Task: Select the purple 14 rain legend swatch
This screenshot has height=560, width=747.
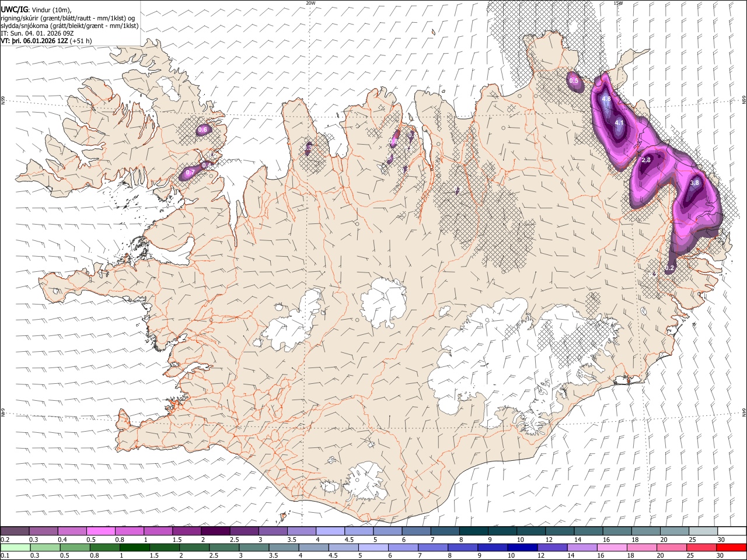Action: click(x=581, y=547)
